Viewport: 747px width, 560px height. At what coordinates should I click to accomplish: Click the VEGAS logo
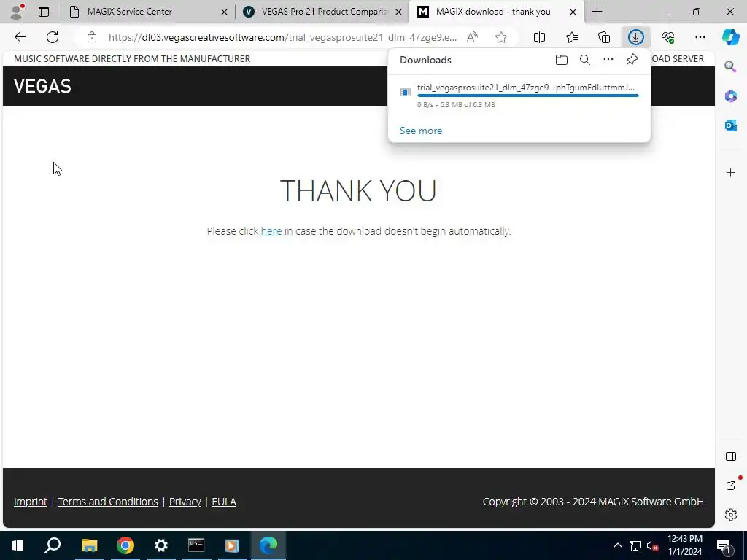tap(42, 86)
